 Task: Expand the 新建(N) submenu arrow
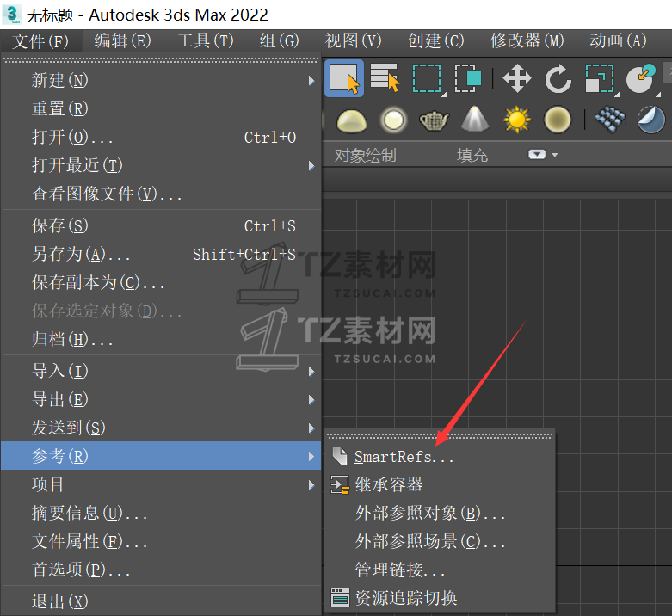click(311, 81)
